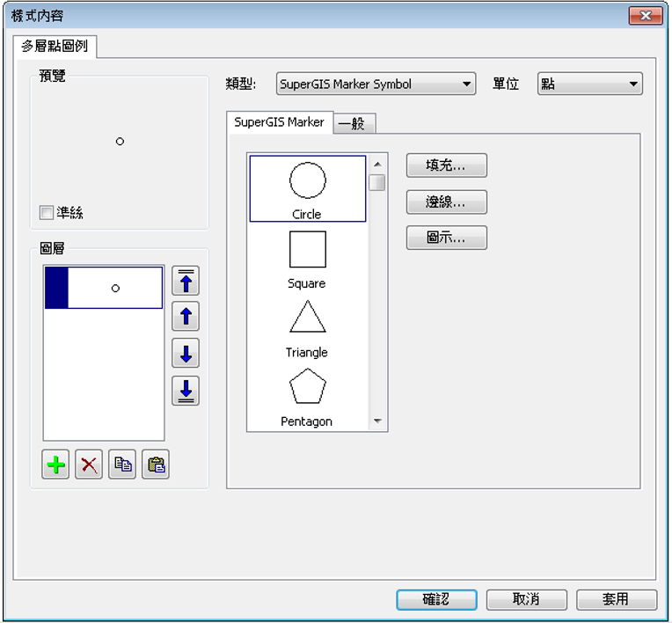Click marker list scrollbar up arrow
672x623 pixels.
coord(377,165)
